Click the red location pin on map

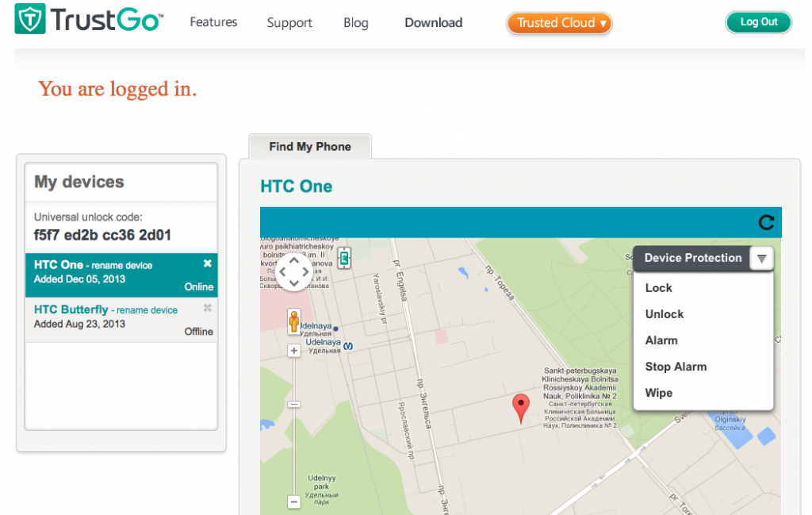coord(520,406)
